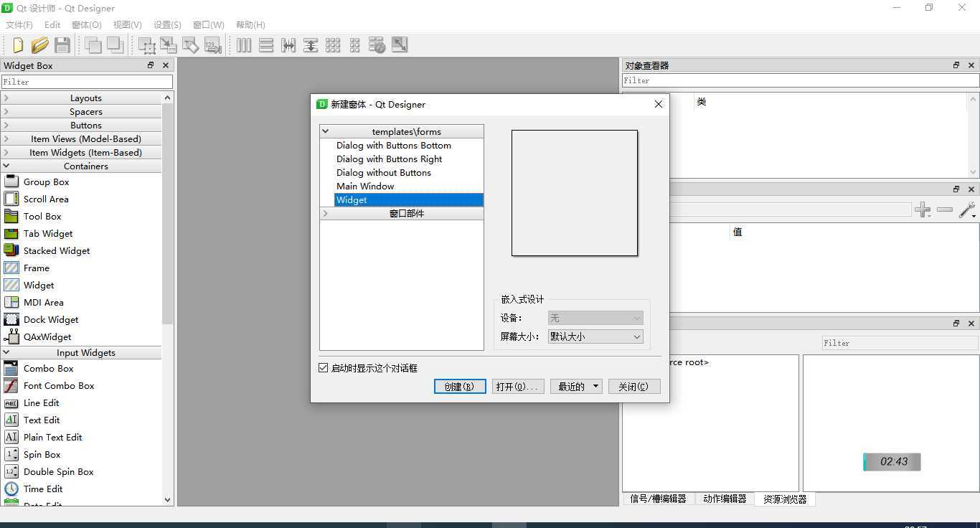
Task: Click the remove dynamic property minus icon
Action: tap(945, 210)
